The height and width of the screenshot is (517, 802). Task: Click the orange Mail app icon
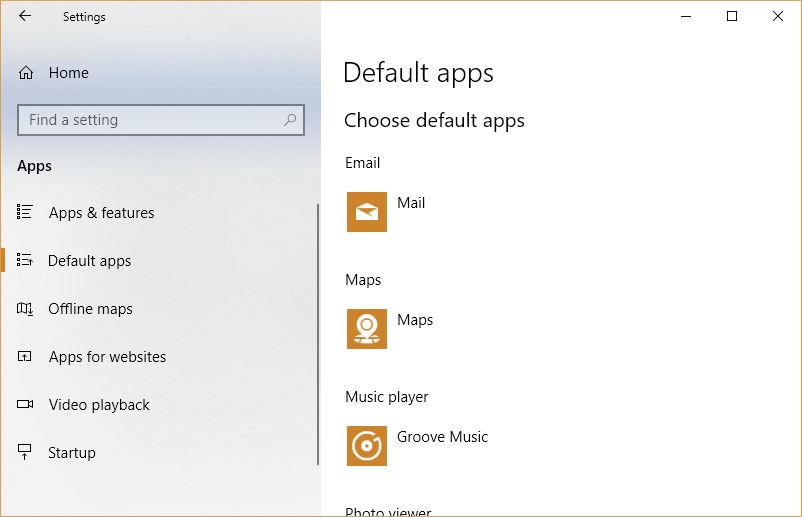click(x=367, y=212)
